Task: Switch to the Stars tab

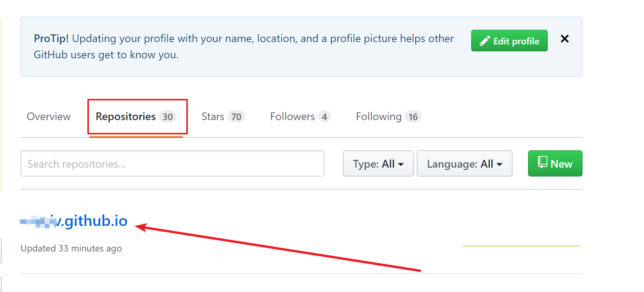Action: (223, 117)
